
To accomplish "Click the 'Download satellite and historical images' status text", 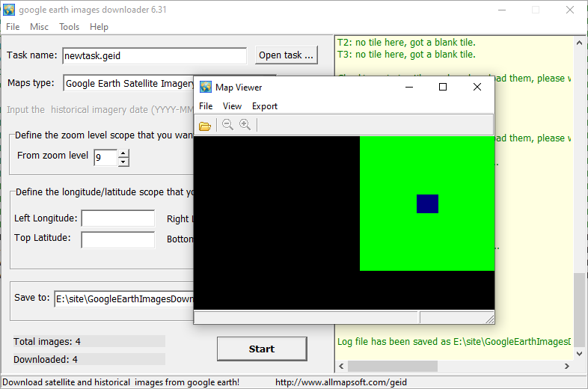I will tap(120, 382).
